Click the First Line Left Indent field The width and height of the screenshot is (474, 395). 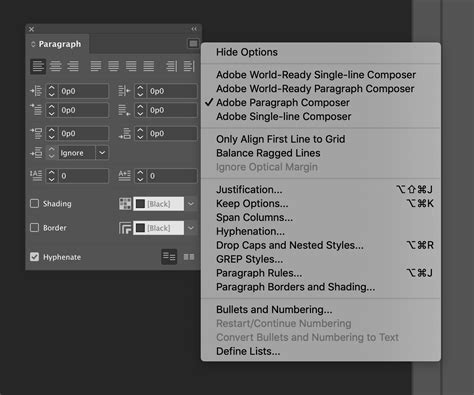point(84,110)
